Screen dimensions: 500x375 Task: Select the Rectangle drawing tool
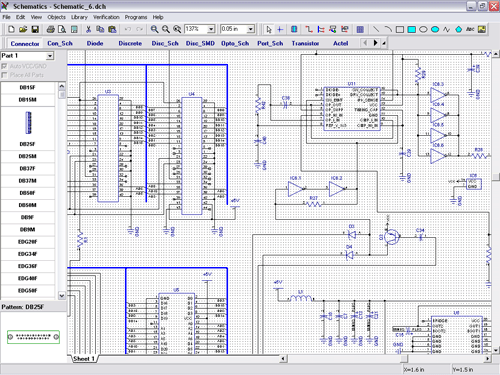coord(400,29)
